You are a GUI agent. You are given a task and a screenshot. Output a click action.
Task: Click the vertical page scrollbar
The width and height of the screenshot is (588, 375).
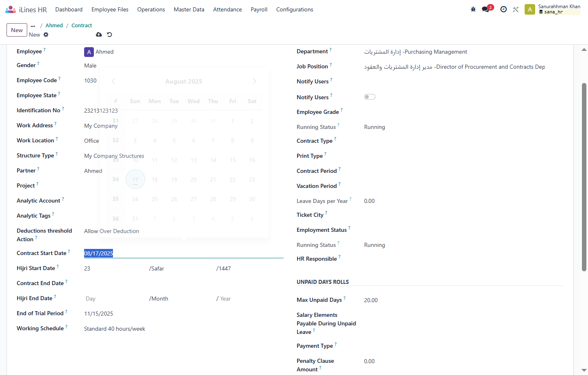click(x=584, y=177)
